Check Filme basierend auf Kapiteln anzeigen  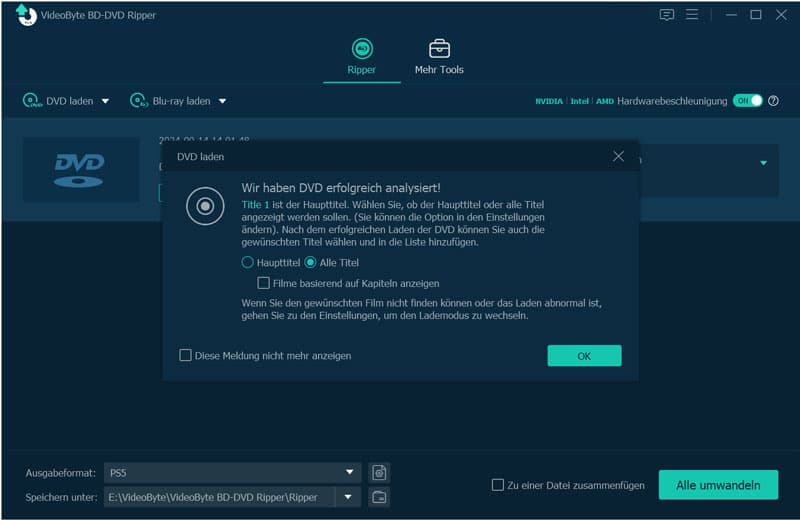[263, 283]
